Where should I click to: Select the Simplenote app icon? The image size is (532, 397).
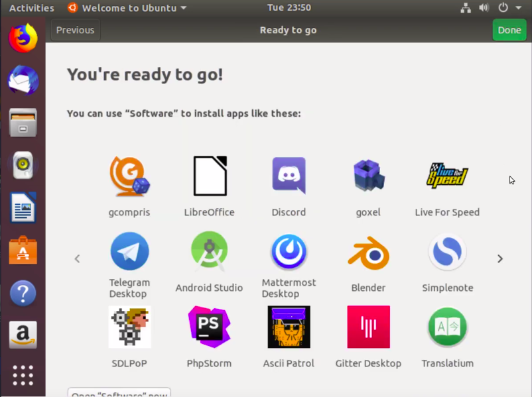point(448,251)
